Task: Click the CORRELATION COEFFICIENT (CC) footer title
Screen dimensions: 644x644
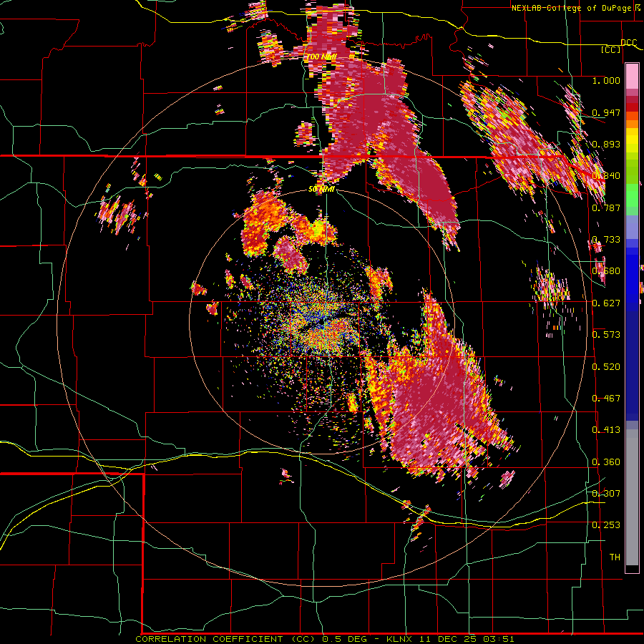Action: pyautogui.click(x=225, y=639)
